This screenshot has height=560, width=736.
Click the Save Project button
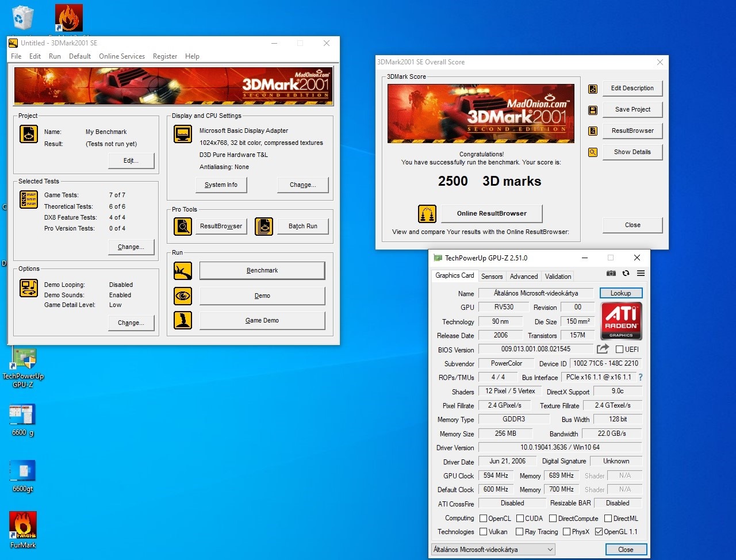[x=632, y=109]
